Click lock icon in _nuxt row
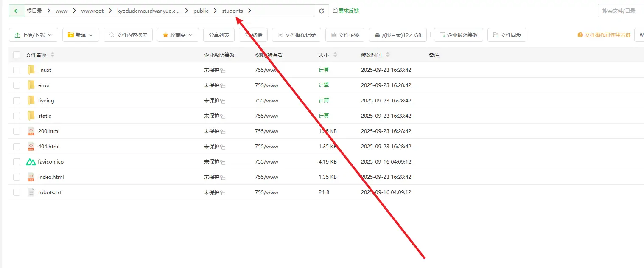Image resolution: width=644 pixels, height=268 pixels. coord(223,71)
